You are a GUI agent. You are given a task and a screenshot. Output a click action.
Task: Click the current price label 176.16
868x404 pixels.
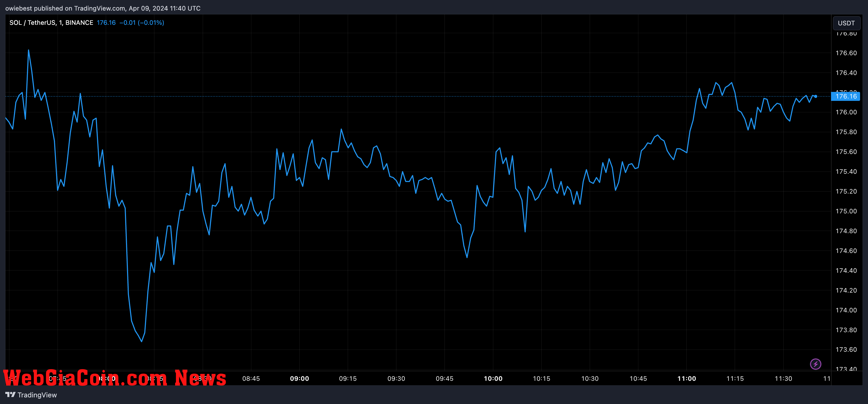846,96
